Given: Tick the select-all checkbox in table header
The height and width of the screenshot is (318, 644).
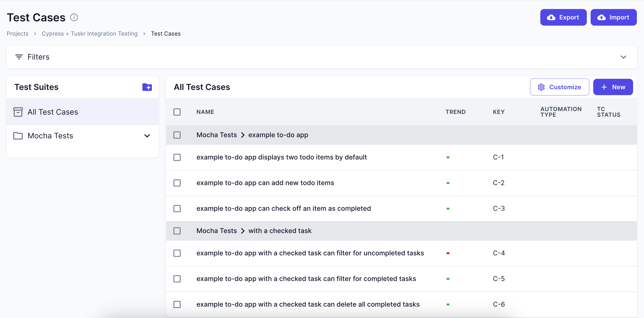Looking at the screenshot, I should point(177,112).
